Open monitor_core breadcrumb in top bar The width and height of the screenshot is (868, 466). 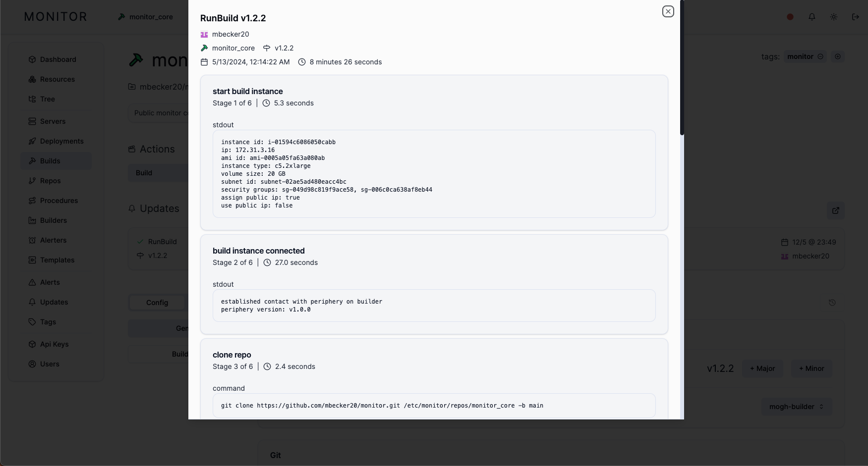click(145, 17)
